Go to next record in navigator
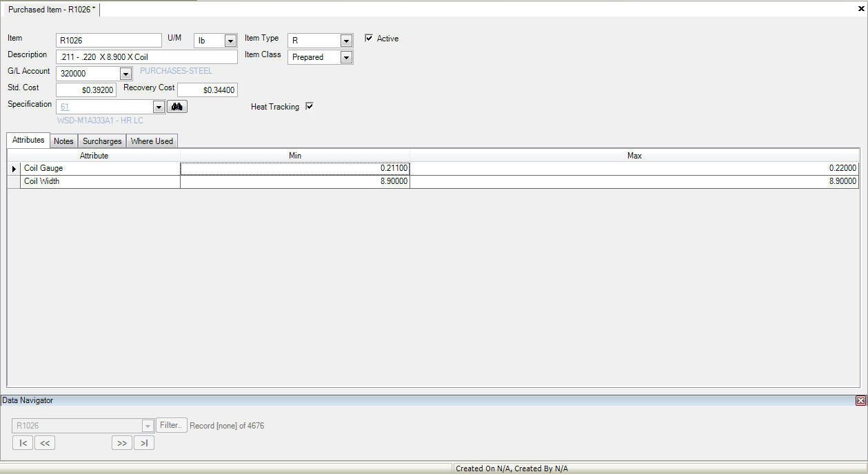Image resolution: width=868 pixels, height=474 pixels. coord(122,443)
